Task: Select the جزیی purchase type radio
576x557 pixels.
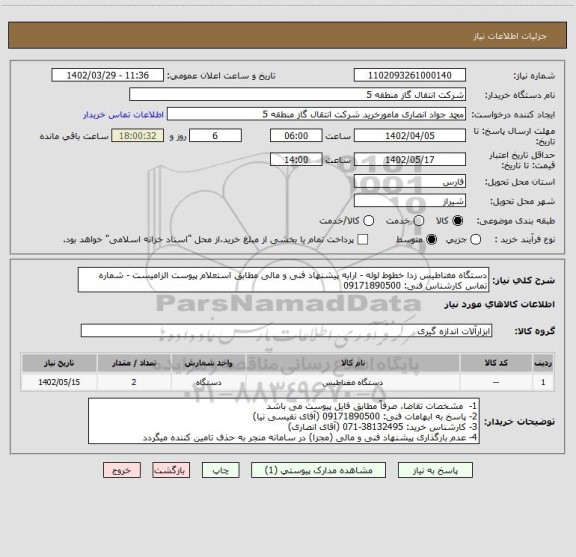Action: pos(475,240)
